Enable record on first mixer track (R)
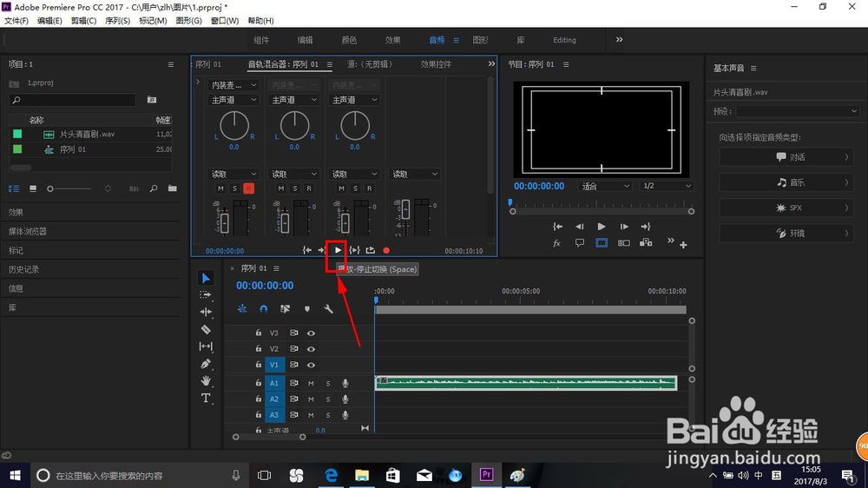 [248, 188]
